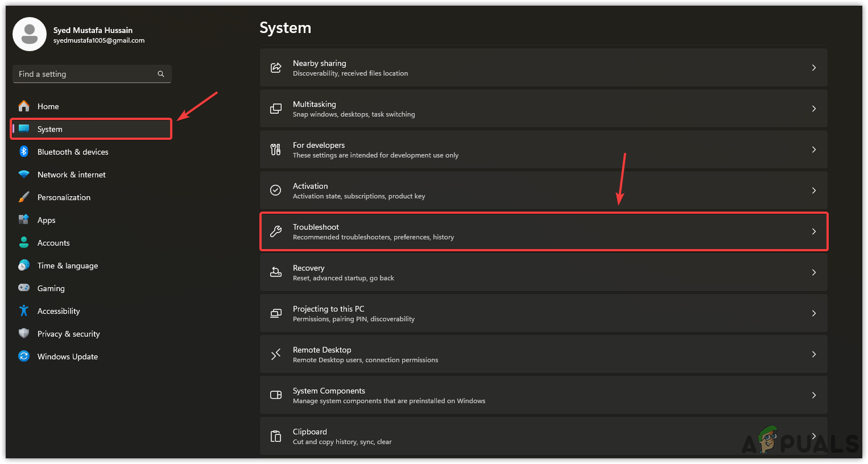Click the Find a setting search box

85,74
